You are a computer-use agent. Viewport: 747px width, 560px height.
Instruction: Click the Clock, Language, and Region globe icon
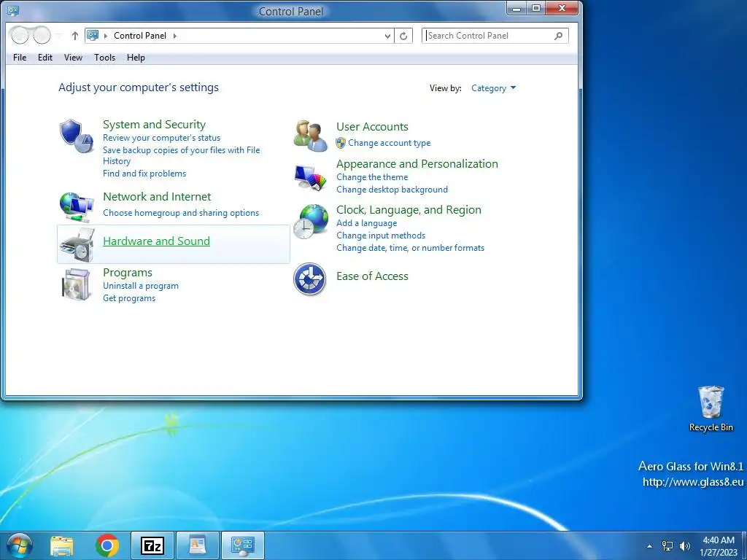[x=310, y=222]
